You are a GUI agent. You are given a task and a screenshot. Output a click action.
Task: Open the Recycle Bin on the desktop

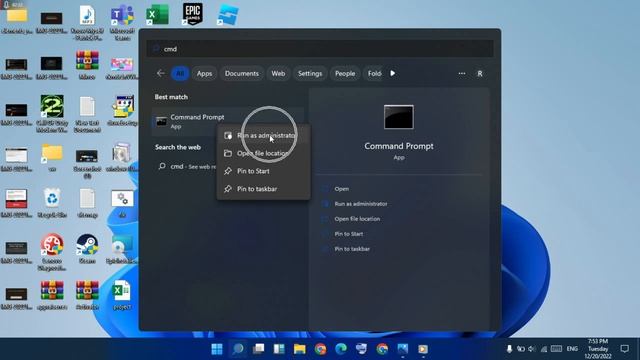(x=52, y=203)
